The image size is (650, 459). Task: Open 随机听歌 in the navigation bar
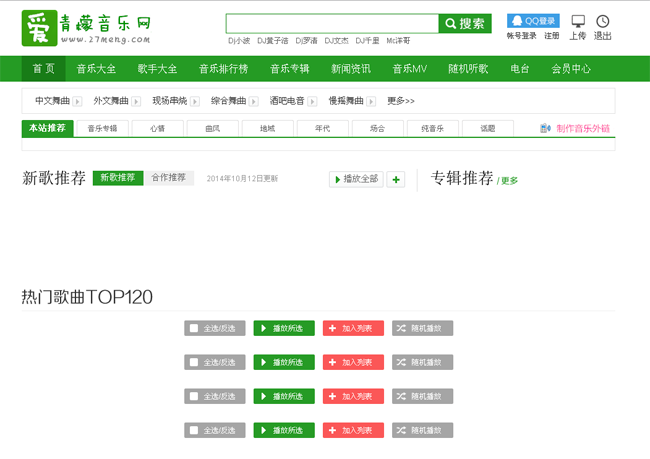tap(468, 68)
